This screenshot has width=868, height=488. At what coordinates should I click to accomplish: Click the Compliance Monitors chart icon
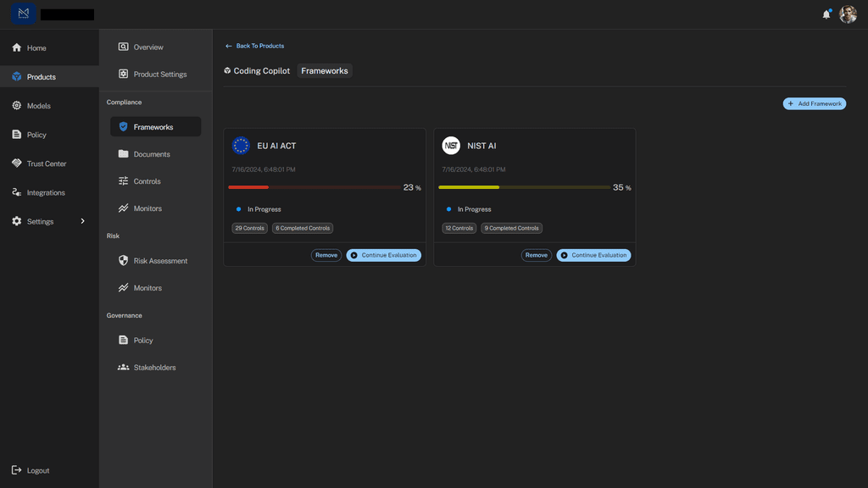pos(123,208)
